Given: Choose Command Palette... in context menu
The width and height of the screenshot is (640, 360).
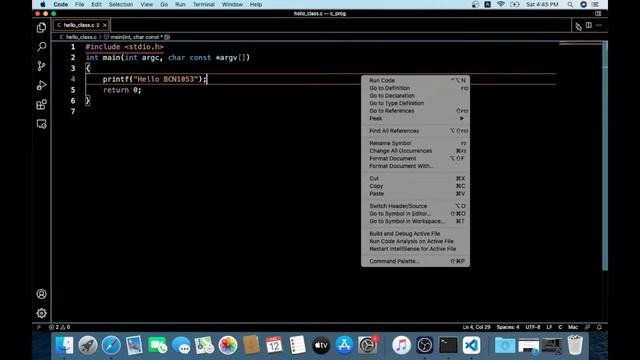Looking at the screenshot, I should pyautogui.click(x=416, y=261).
